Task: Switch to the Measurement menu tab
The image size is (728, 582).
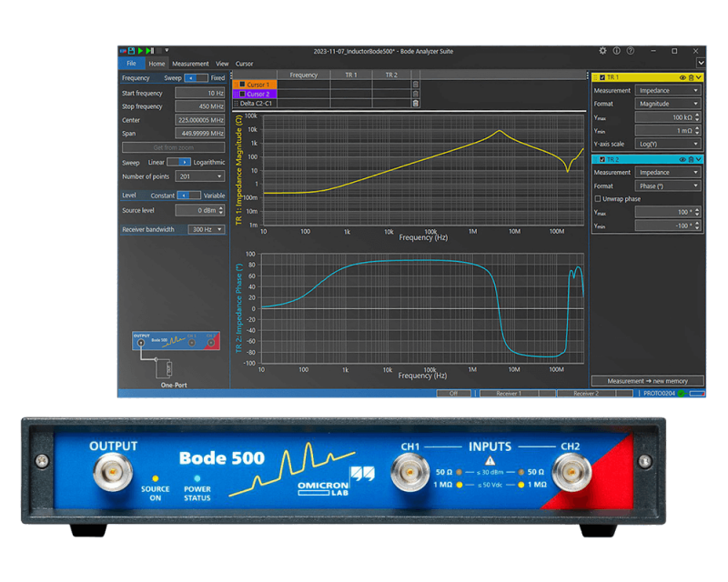Action: pyautogui.click(x=190, y=63)
